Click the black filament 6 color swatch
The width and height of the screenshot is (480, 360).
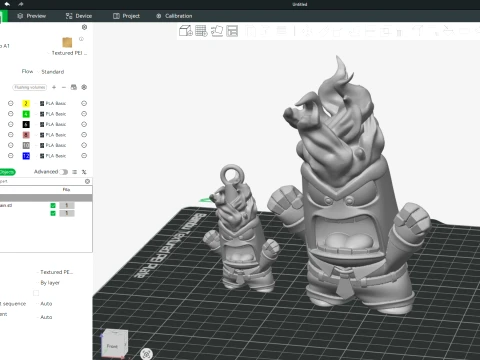pos(26,124)
